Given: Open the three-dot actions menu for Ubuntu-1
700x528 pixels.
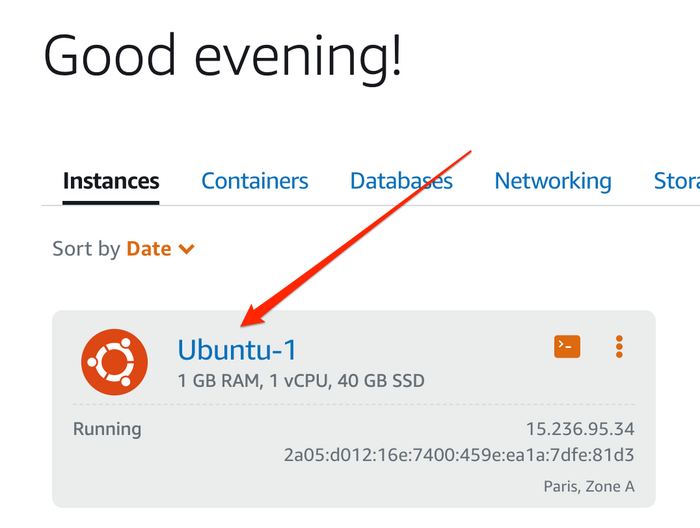Looking at the screenshot, I should [619, 346].
